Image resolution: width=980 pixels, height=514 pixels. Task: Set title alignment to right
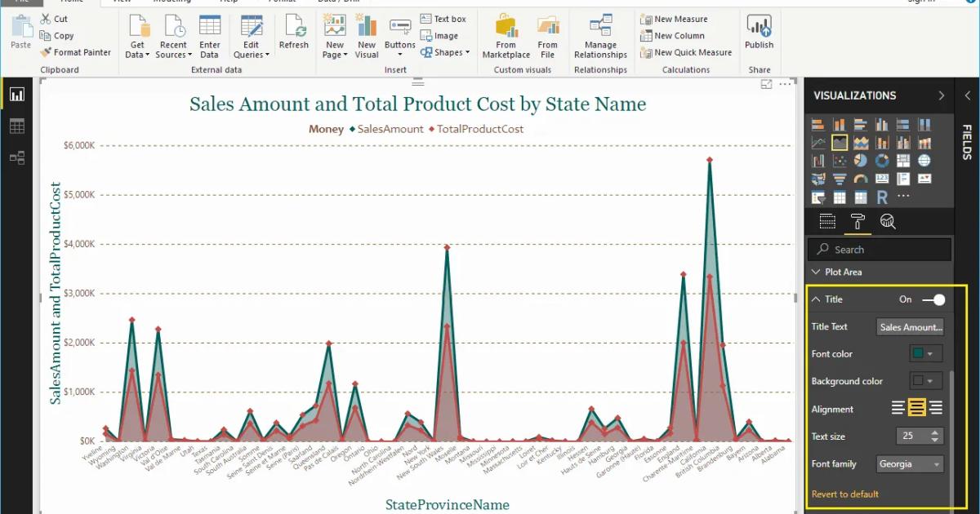coord(934,409)
